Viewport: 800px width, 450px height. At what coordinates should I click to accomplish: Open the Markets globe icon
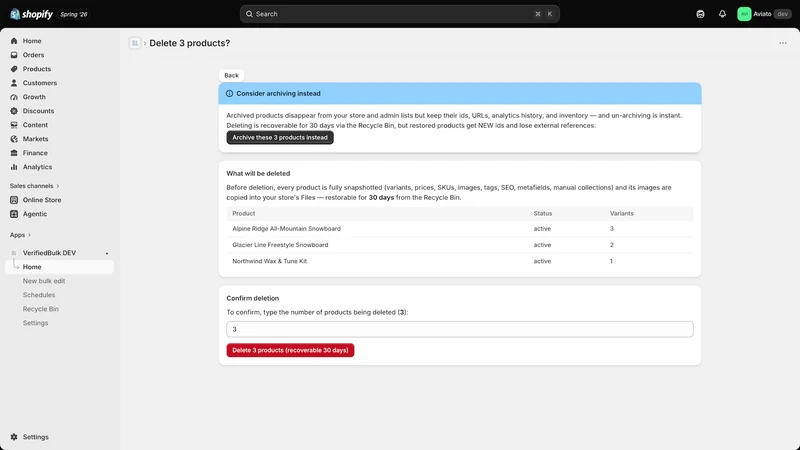coord(14,139)
